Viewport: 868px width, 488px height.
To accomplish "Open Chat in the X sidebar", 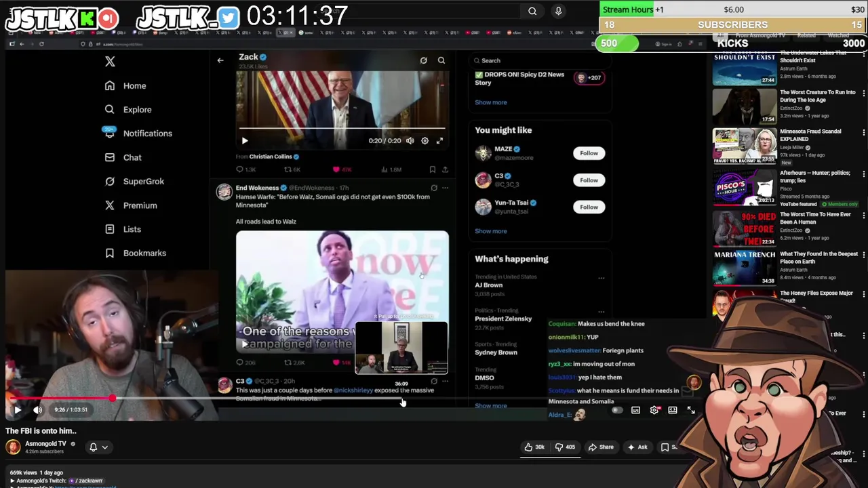I will (x=123, y=157).
